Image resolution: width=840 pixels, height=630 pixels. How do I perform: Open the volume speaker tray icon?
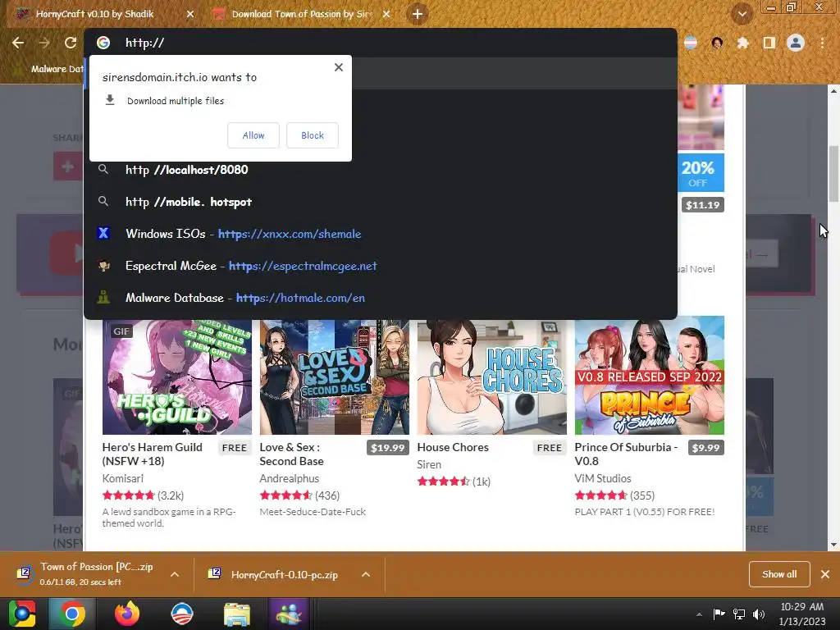tap(759, 614)
